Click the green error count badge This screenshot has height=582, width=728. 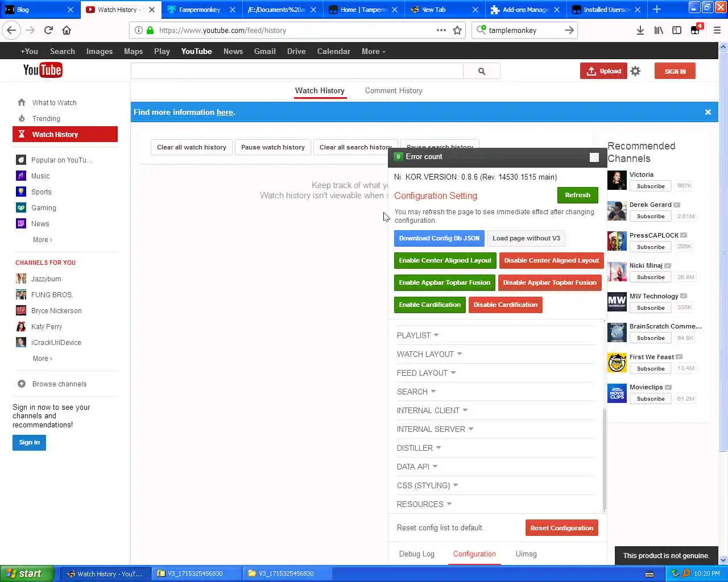click(398, 157)
